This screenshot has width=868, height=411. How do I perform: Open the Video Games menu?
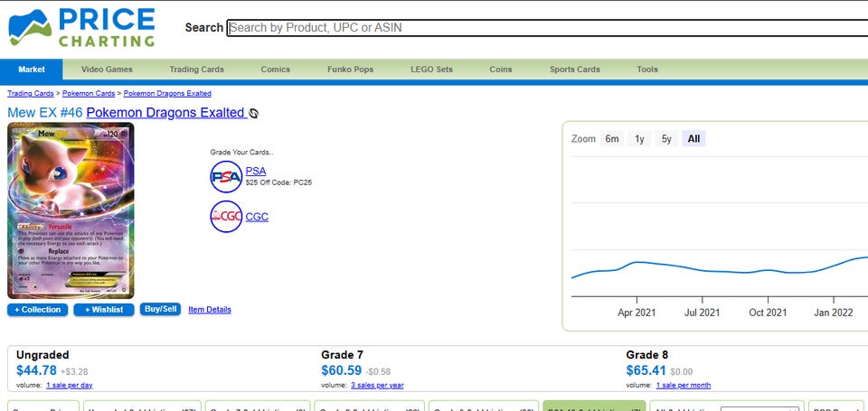(107, 70)
